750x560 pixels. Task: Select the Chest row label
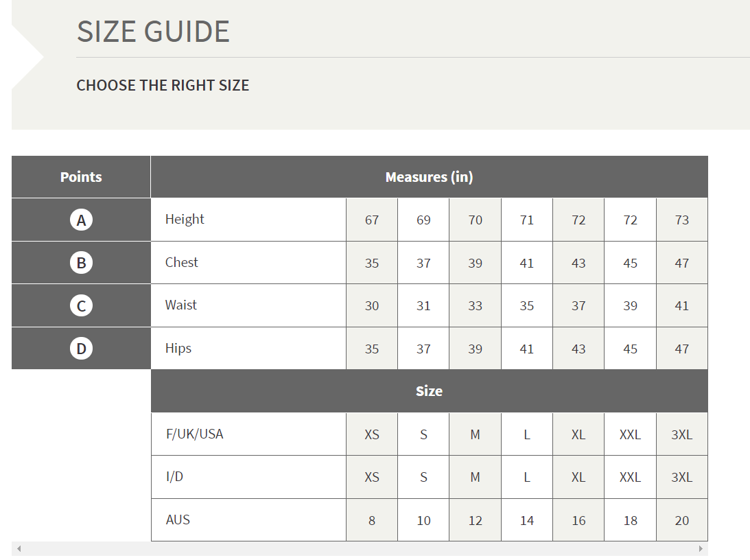point(181,262)
